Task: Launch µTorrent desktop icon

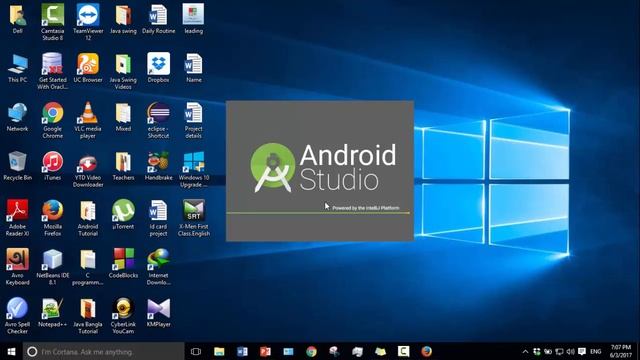Action: tap(123, 211)
